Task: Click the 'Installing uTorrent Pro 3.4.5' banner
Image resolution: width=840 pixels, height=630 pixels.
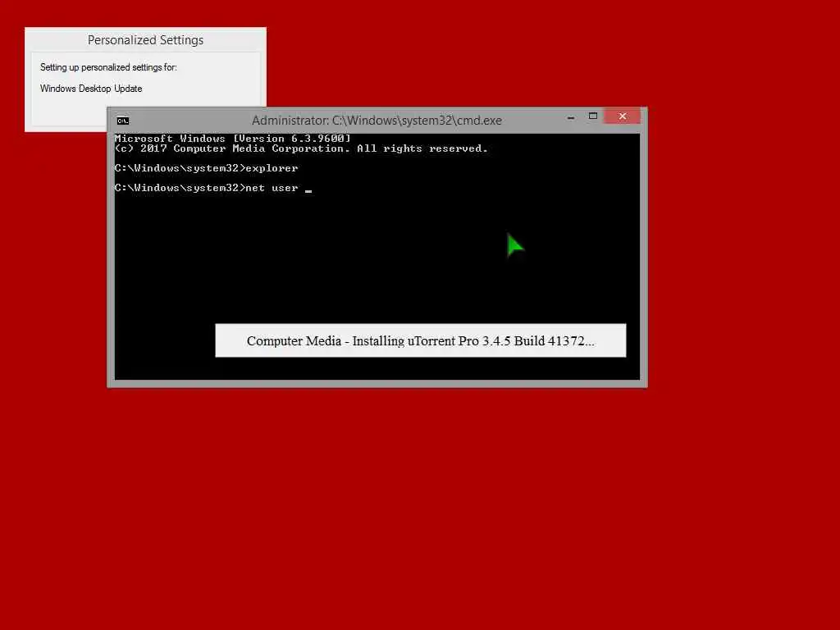Action: coord(421,340)
